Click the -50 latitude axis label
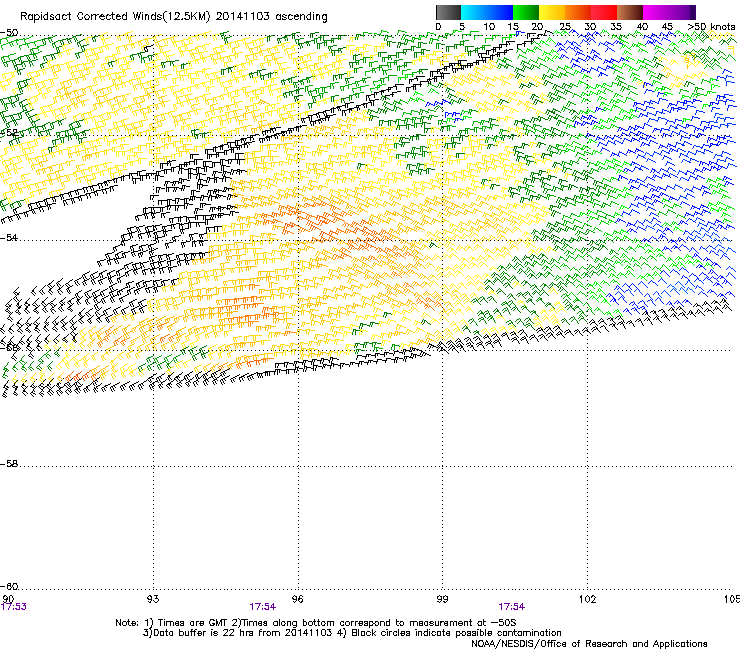 coord(9,33)
